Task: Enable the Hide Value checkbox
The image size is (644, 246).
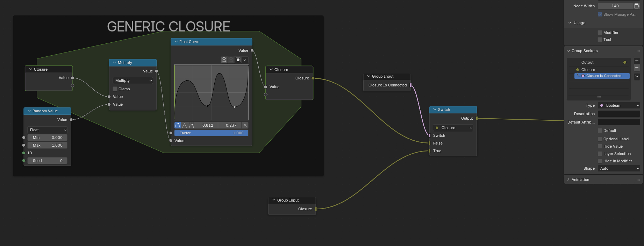Action: 600,146
